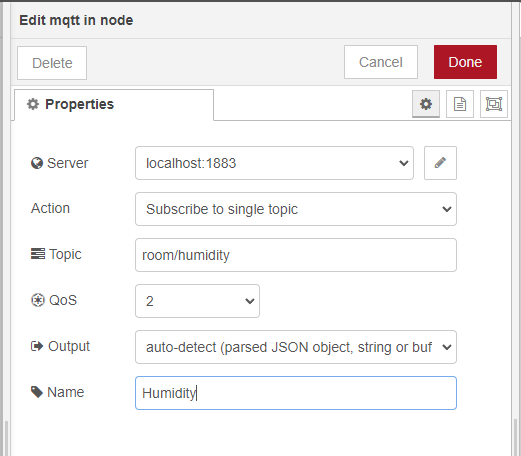This screenshot has height=456, width=521.
Task: Select the Properties tab
Action: [114, 105]
